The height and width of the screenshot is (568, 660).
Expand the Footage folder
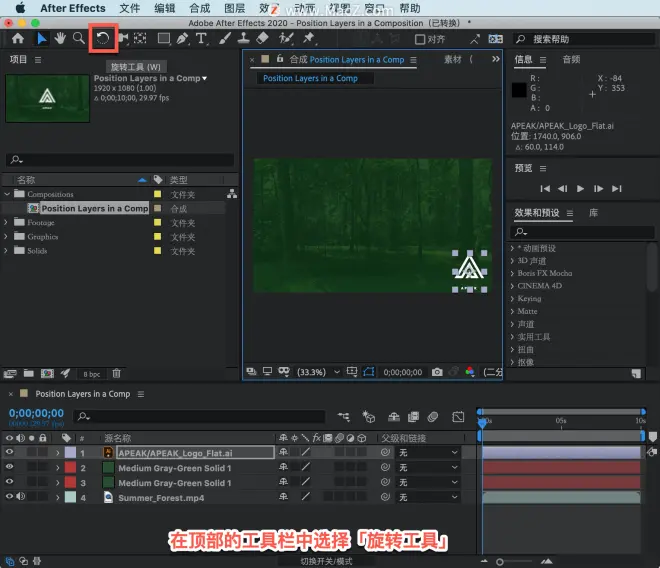6,222
